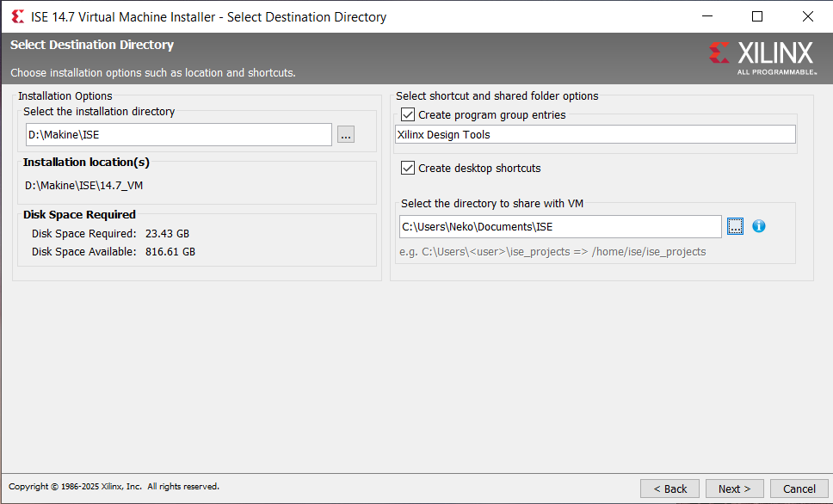Viewport: 833px width, 504px height.
Task: Maximize the installer window
Action: [757, 16]
